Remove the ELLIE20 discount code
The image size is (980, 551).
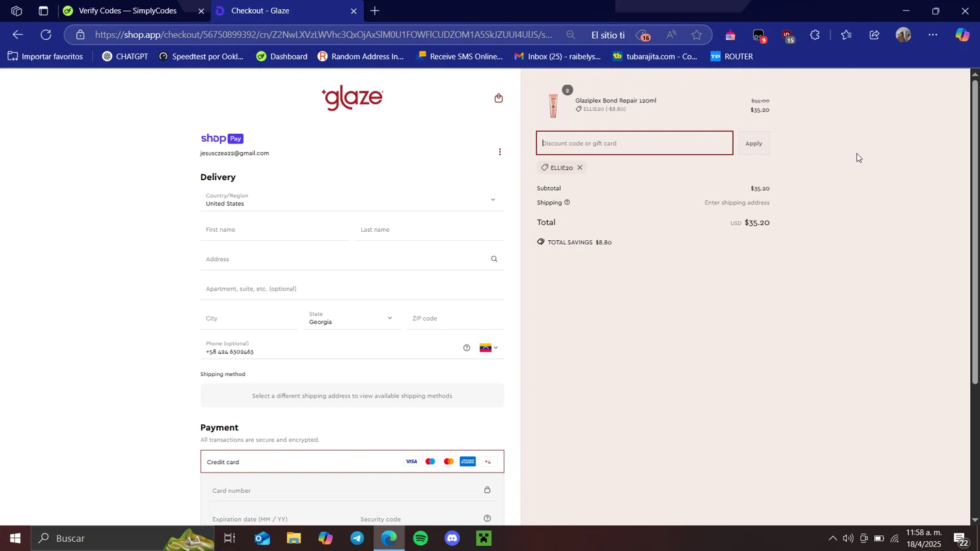tap(580, 168)
